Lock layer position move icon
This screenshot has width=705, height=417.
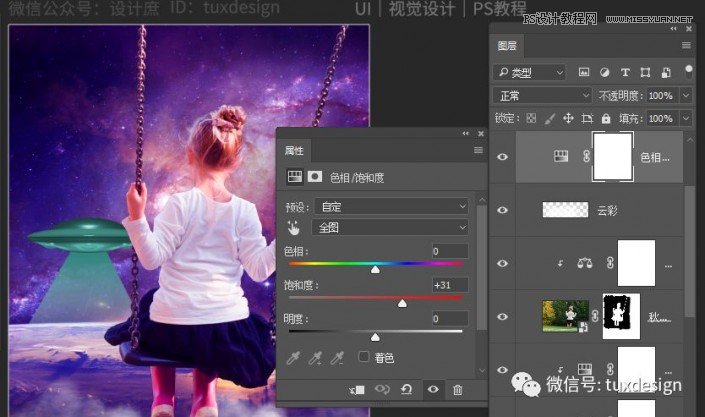568,118
